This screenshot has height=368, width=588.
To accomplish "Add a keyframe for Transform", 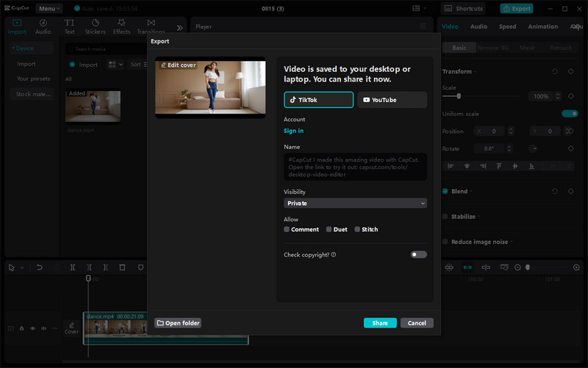I will 571,71.
